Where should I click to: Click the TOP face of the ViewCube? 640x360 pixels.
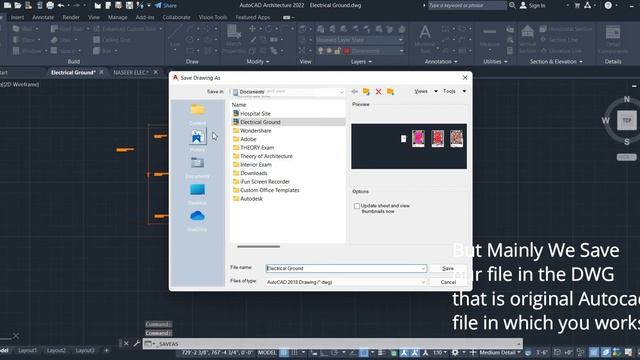pyautogui.click(x=627, y=121)
